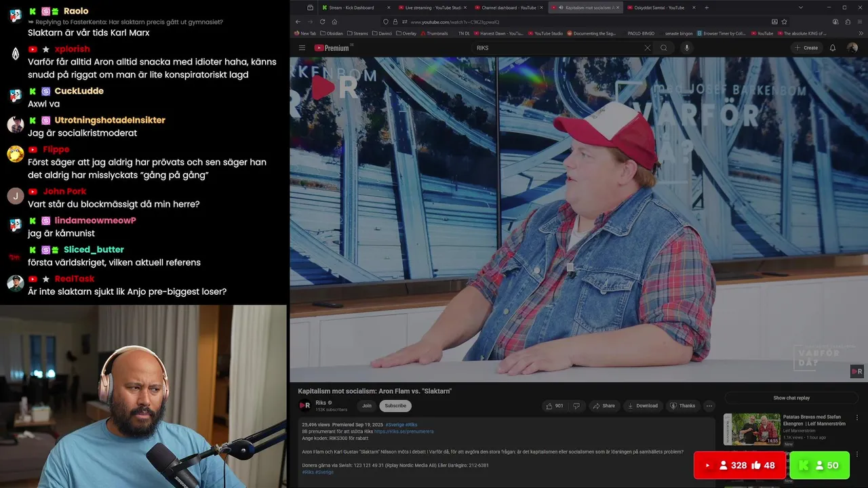Viewport: 868px width, 488px height.
Task: Open the YouTube notifications bell
Action: point(833,48)
